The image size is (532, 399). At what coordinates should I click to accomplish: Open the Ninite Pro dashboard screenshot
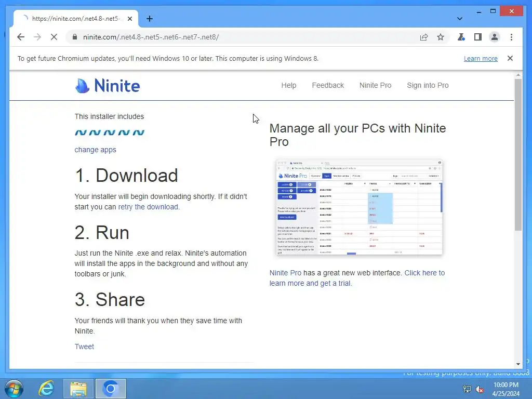point(360,207)
